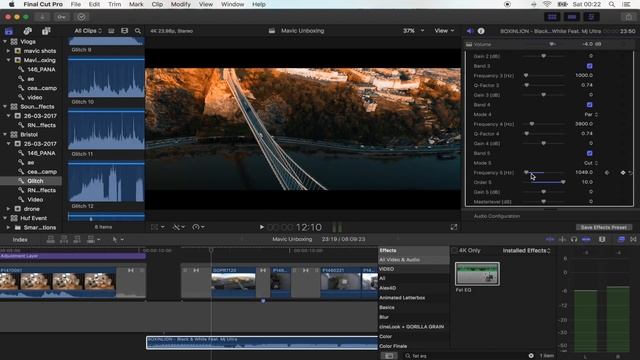Image resolution: width=640 pixels, height=360 pixels.
Task: Show or hide the Timeline layout button
Action: (572, 17)
